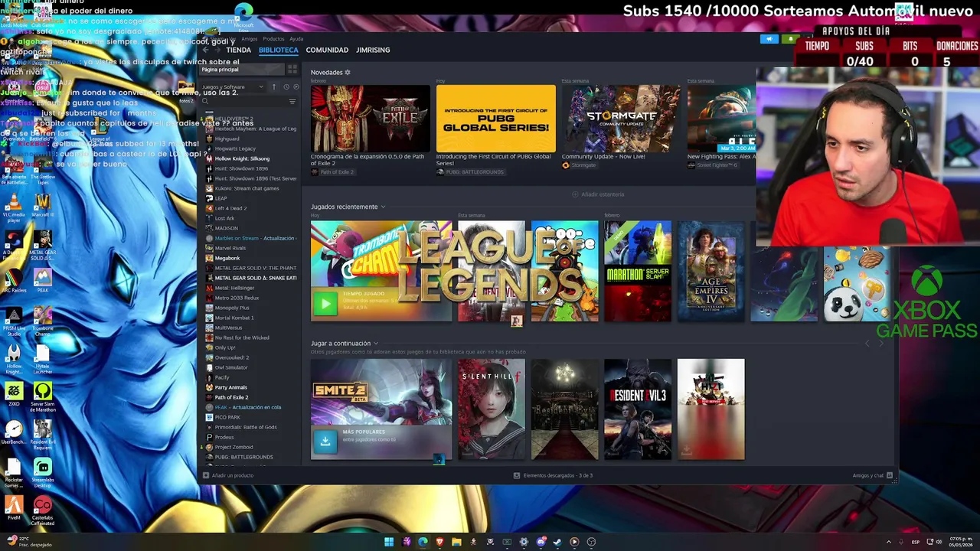Select Path of Exile 2 in the list
This screenshot has width=980, height=551.
(231, 397)
